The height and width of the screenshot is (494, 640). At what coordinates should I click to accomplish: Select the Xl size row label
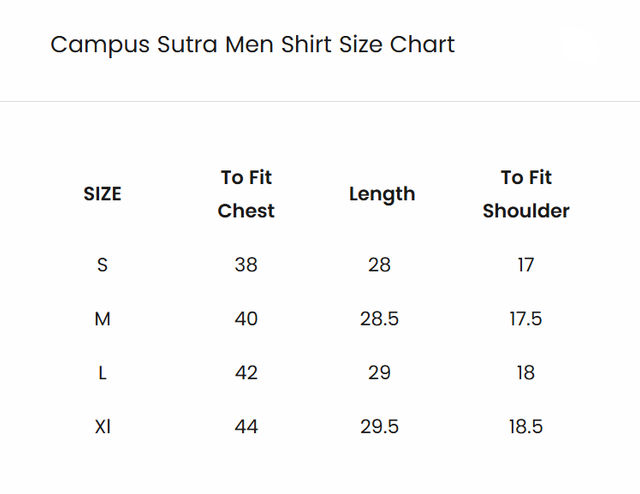coord(102,427)
